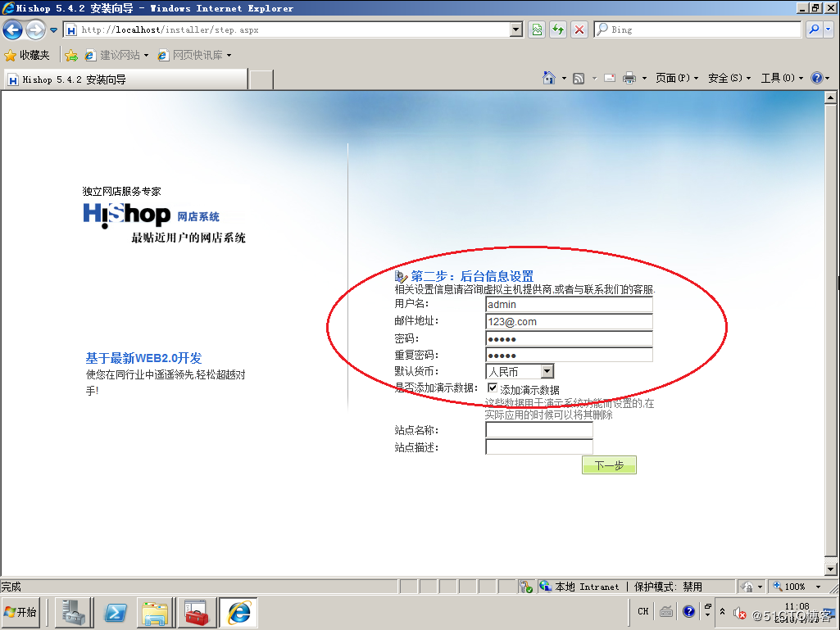The image size is (840, 630).
Task: Click the Compatibility View icon
Action: 537,30
